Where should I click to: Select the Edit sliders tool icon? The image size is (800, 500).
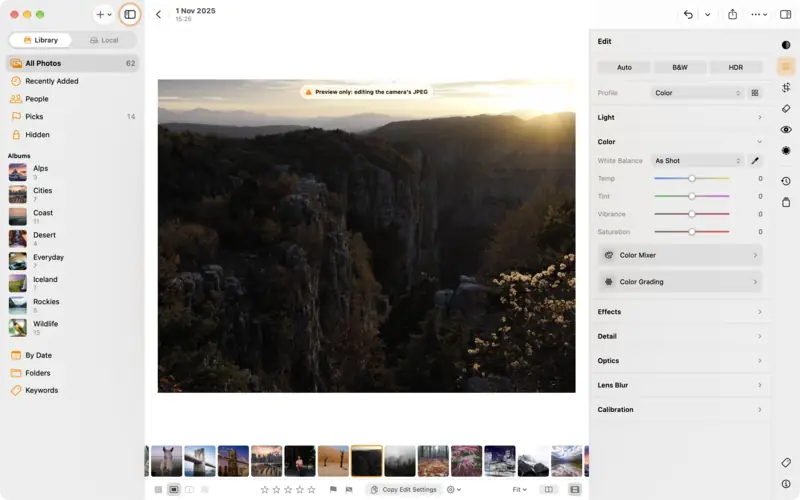pyautogui.click(x=786, y=66)
